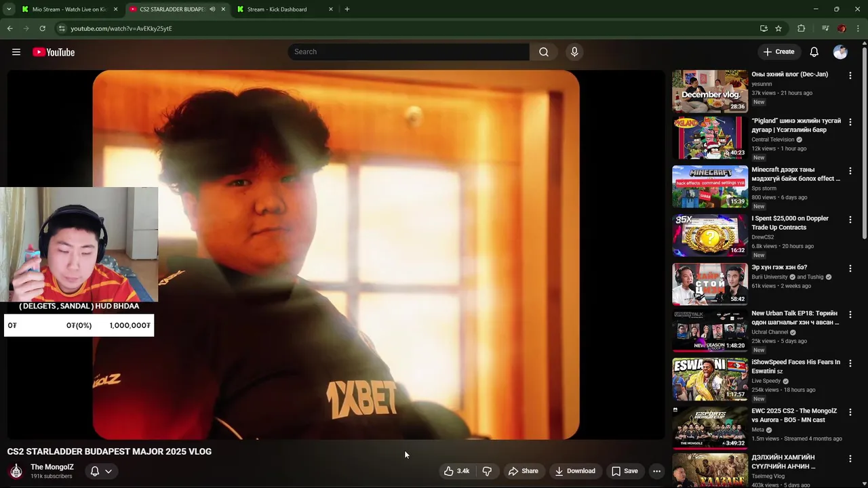The image size is (868, 488).
Task: Go to YouTube home via logo
Action: pos(54,52)
